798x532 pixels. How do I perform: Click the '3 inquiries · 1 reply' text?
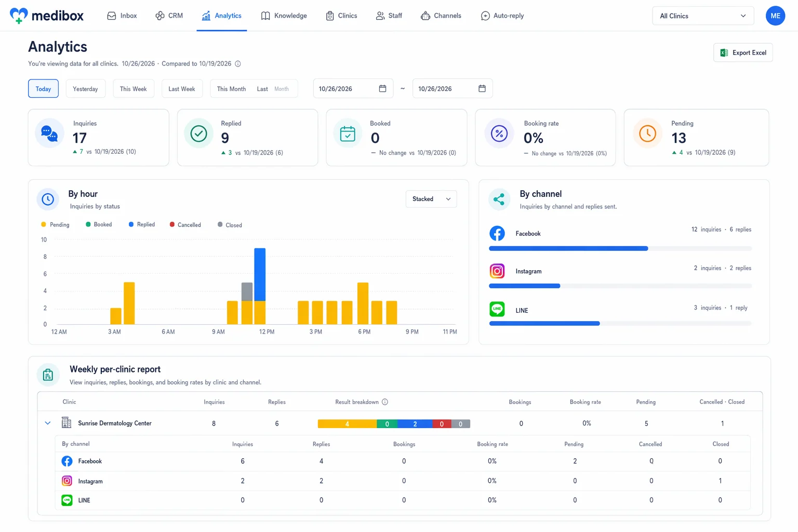pos(720,308)
